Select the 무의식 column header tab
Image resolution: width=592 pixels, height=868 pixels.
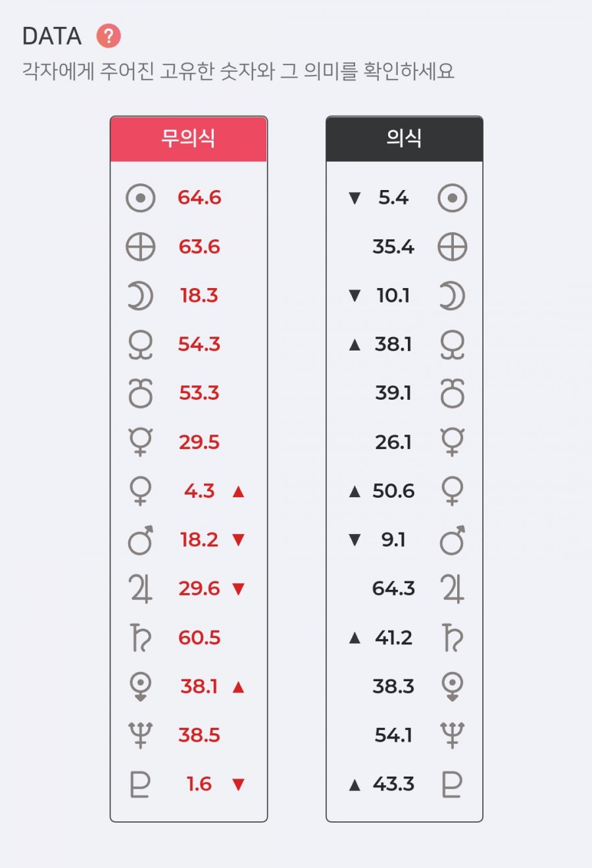coord(189,139)
